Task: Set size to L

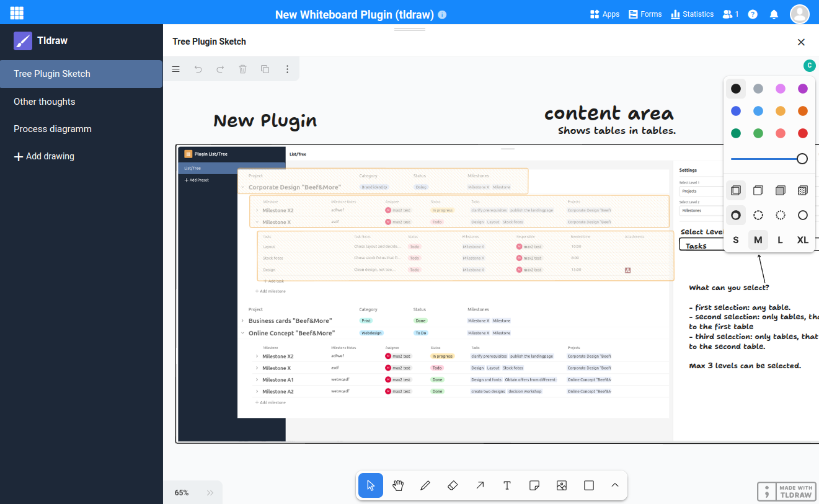Action: (781, 240)
